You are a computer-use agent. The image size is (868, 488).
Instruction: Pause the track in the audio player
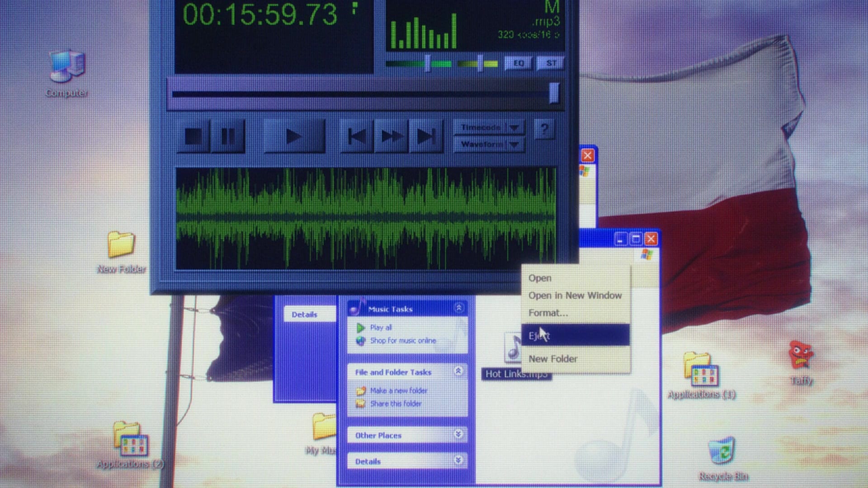[228, 136]
